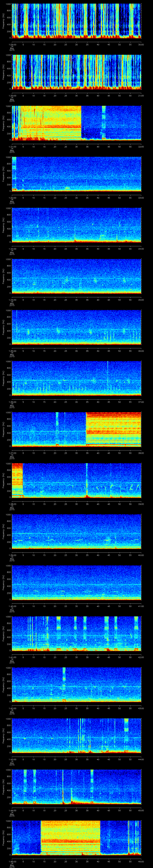Click the spectrogram panel starting at 1:41:00

(x=76, y=633)
